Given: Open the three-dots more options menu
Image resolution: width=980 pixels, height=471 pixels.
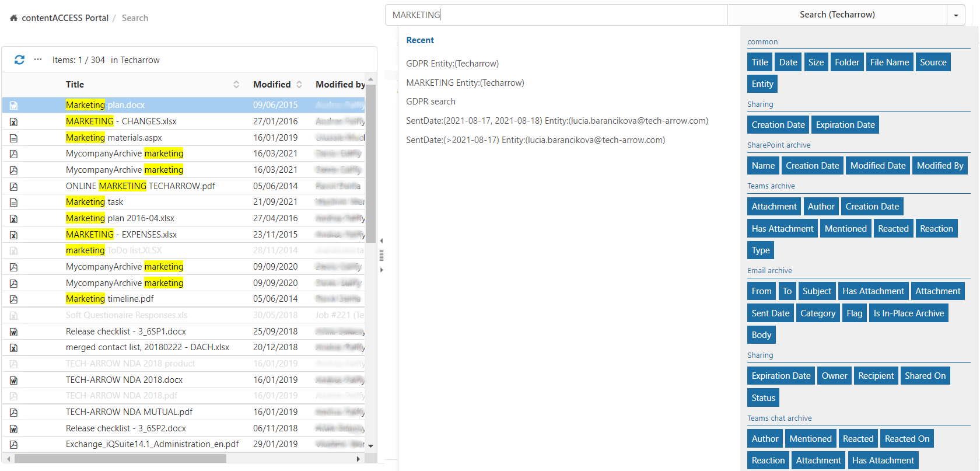Looking at the screenshot, I should (38, 60).
